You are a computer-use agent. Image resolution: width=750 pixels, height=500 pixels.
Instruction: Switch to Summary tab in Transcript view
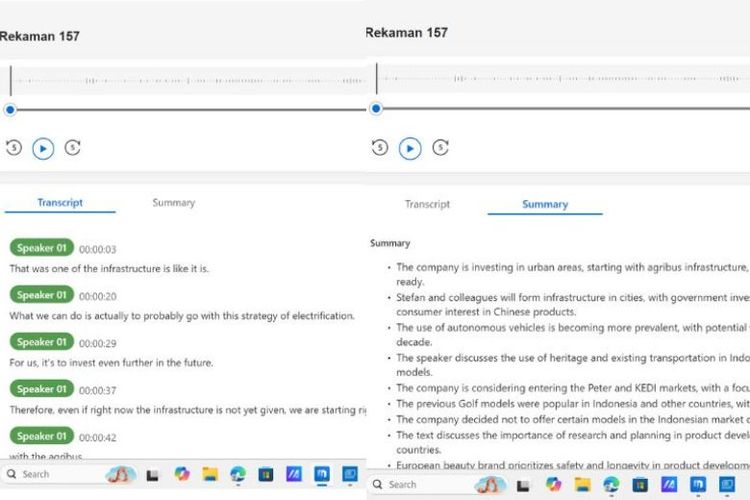tap(174, 203)
